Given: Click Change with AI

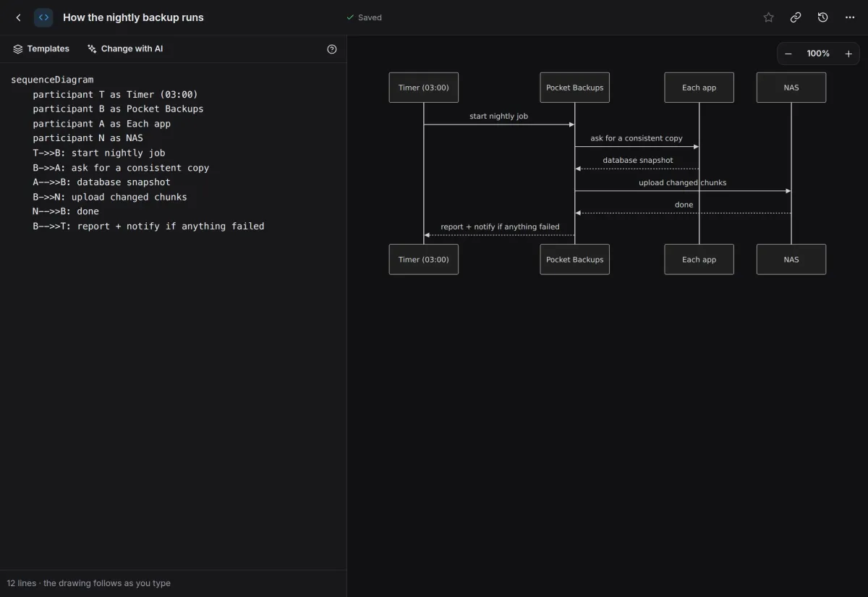Looking at the screenshot, I should tap(125, 49).
